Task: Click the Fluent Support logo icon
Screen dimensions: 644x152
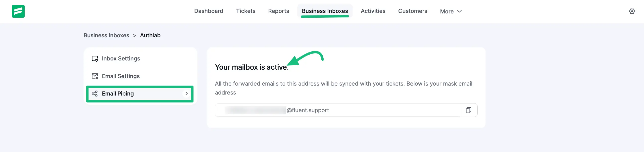Action: (18, 11)
